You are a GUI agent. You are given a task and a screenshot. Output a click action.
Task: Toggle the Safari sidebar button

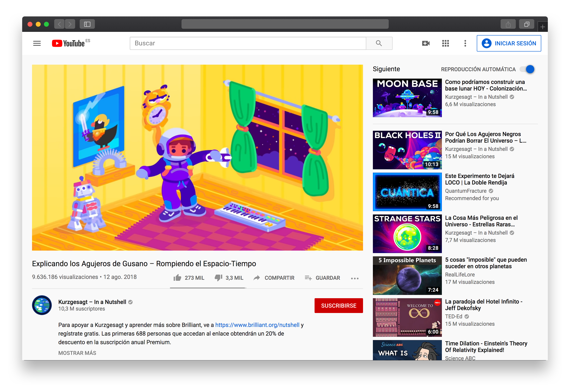(87, 24)
